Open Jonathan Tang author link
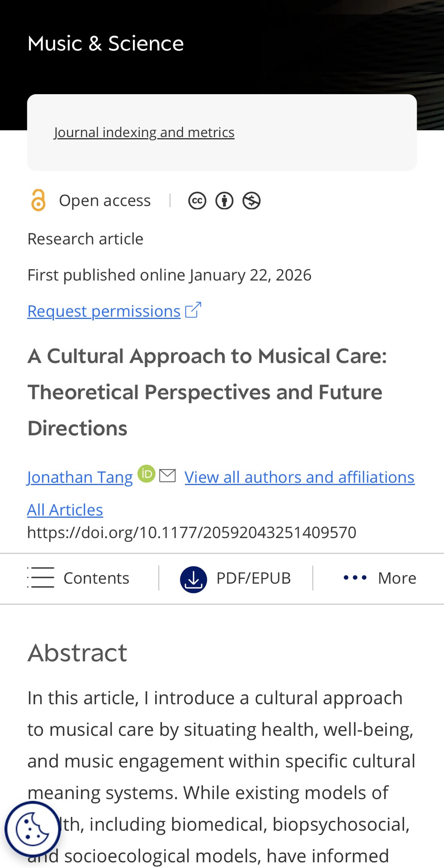Screen dimensions: 444x868 (x=80, y=477)
